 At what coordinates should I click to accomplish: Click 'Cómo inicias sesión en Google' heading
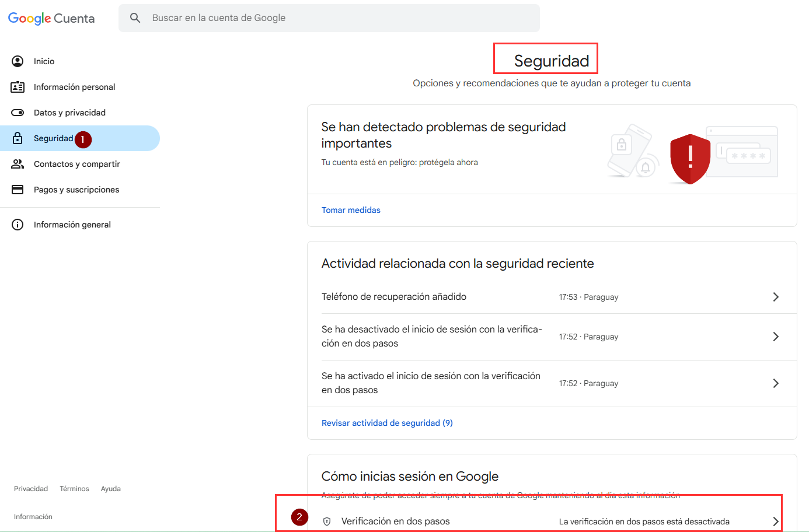click(x=410, y=477)
